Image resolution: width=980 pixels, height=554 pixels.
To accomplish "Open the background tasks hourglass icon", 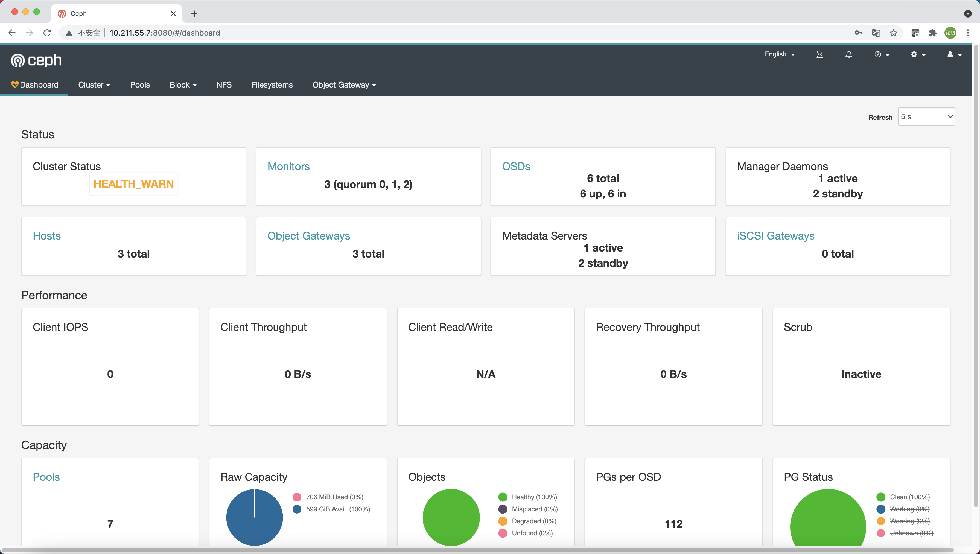I will 819,54.
